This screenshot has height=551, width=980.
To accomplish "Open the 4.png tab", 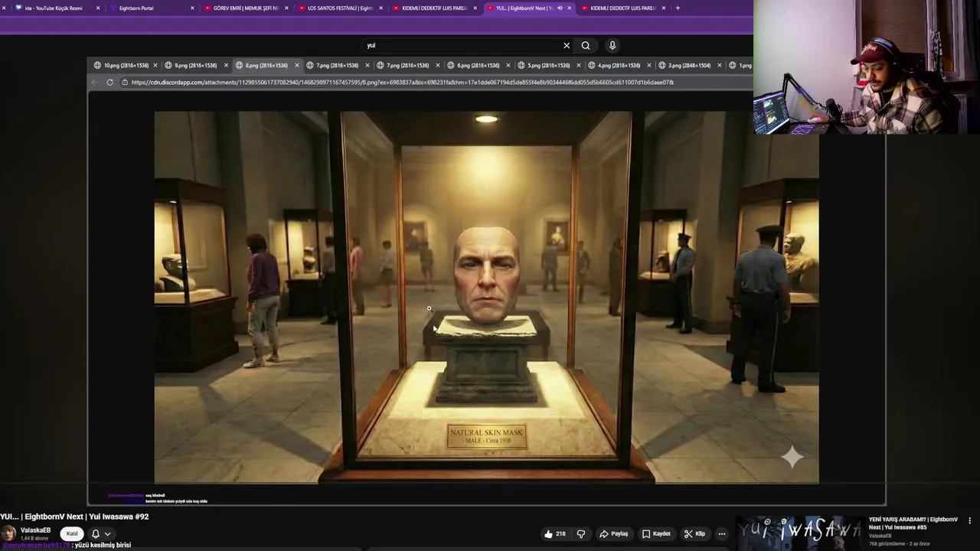I will coord(619,65).
